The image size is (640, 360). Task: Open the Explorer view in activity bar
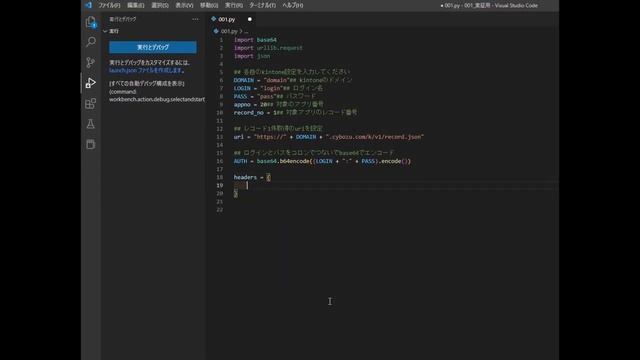click(91, 22)
